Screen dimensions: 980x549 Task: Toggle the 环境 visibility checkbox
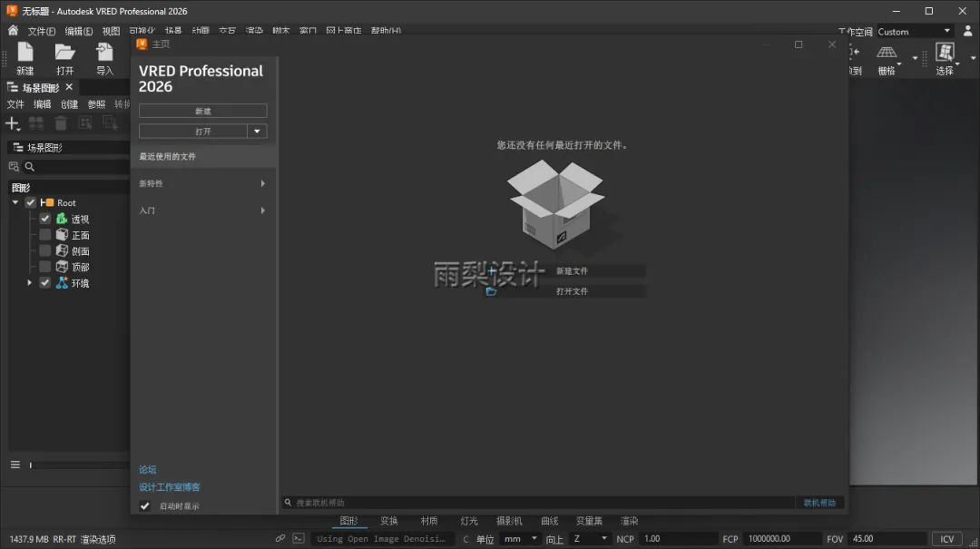tap(45, 282)
